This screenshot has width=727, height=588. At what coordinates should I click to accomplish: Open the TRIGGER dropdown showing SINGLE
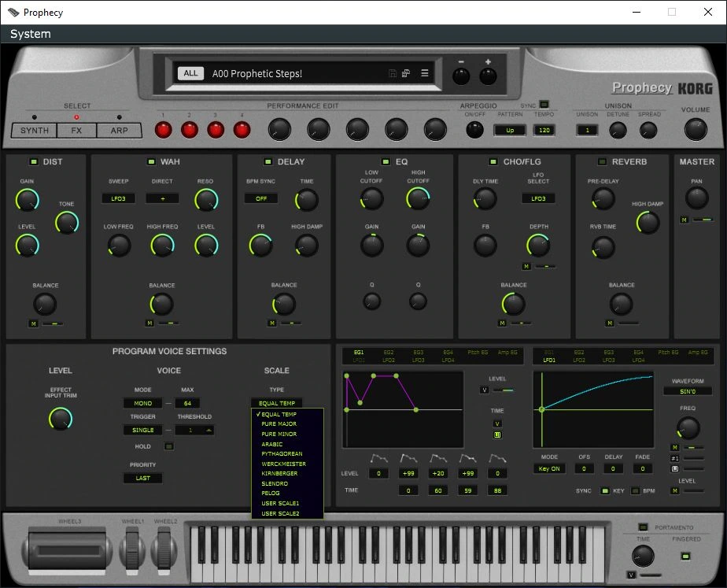click(143, 431)
